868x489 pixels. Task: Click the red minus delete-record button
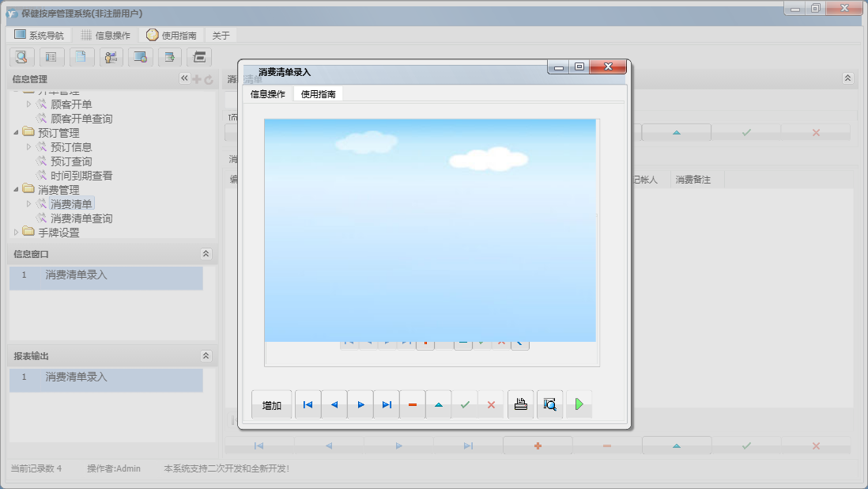click(413, 404)
